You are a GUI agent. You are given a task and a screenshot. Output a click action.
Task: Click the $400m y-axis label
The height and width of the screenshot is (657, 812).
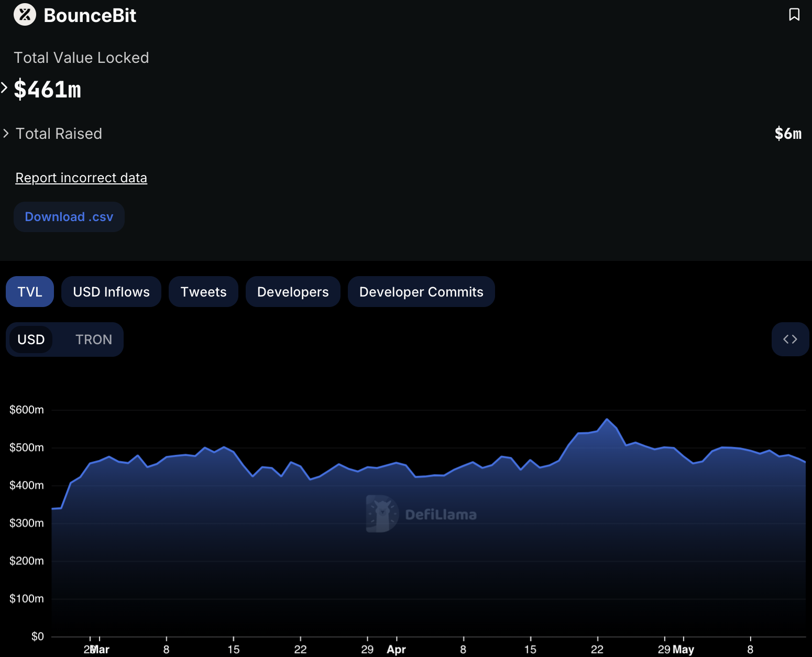click(27, 485)
